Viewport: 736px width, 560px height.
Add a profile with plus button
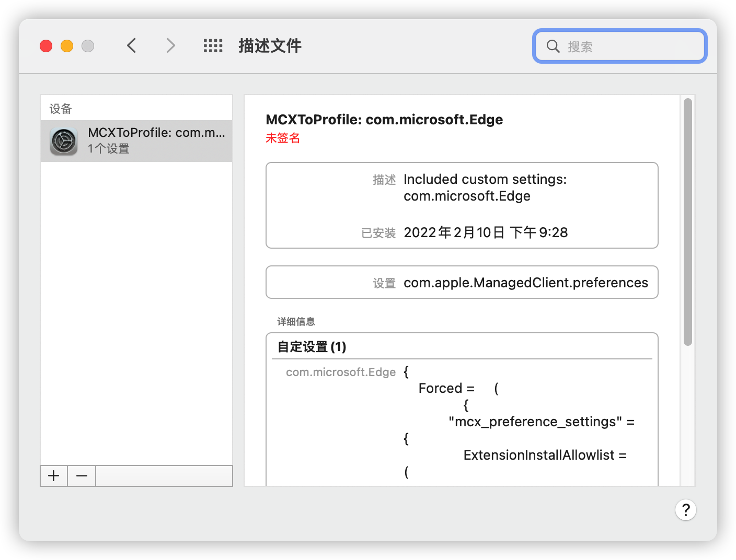click(x=54, y=476)
